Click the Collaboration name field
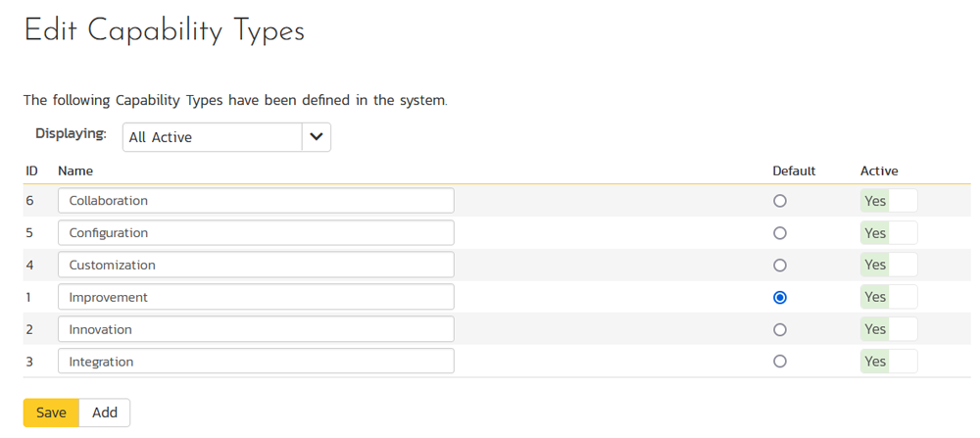The width and height of the screenshot is (980, 438). [x=256, y=201]
